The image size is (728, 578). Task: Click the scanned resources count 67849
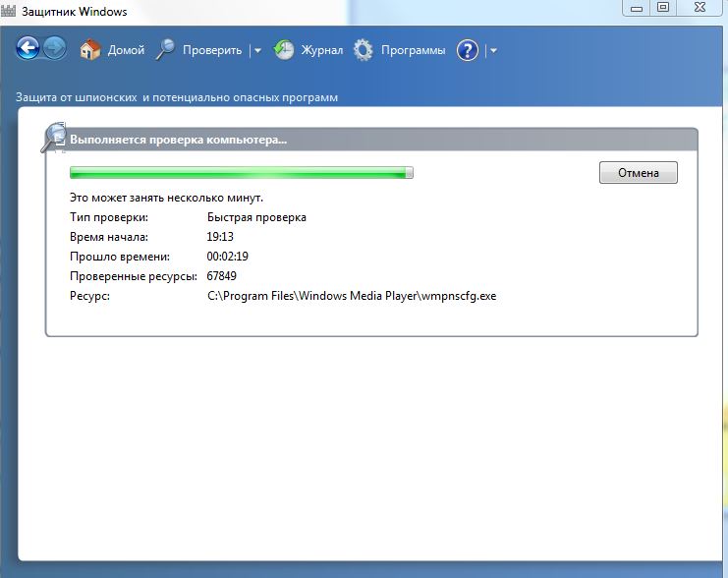[221, 276]
